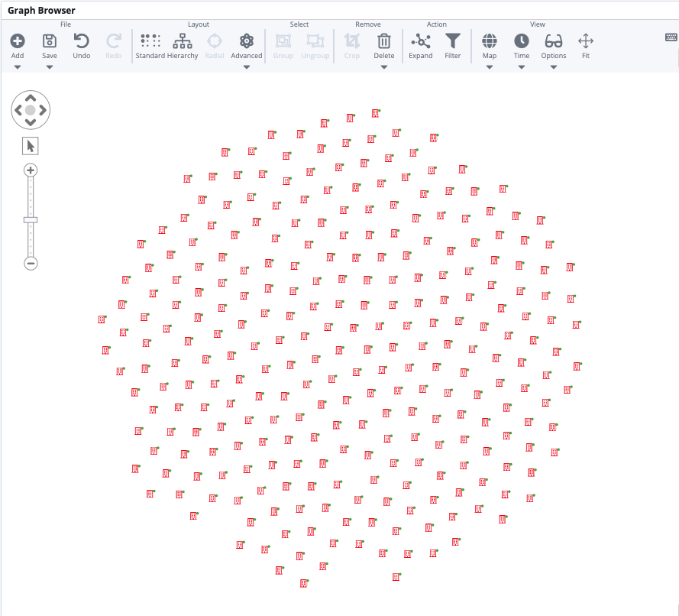Toggle the keyboard shortcuts panel

[670, 36]
